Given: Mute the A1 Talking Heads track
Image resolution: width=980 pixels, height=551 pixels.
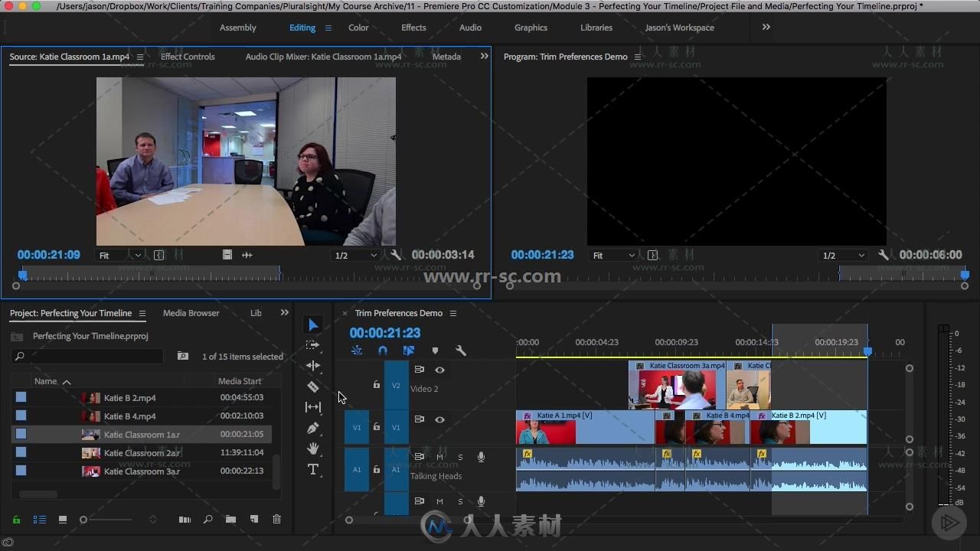Looking at the screenshot, I should pos(439,457).
